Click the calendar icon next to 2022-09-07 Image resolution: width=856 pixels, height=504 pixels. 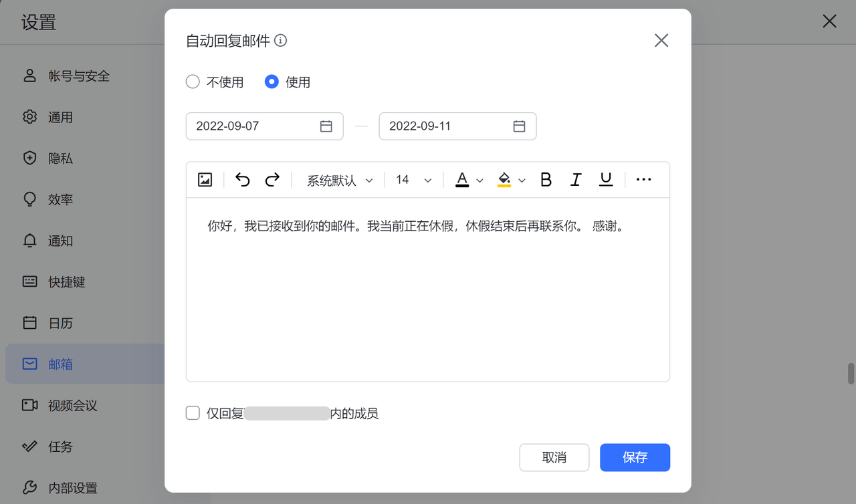click(326, 126)
